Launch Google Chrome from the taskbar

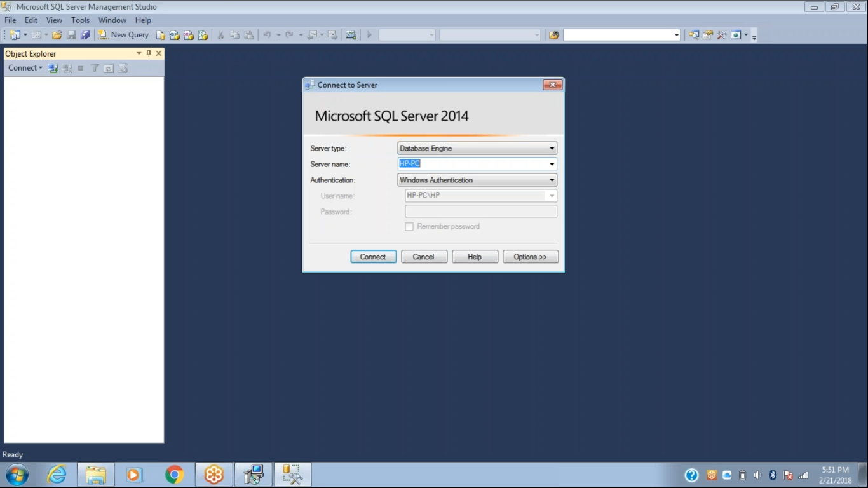pos(174,475)
